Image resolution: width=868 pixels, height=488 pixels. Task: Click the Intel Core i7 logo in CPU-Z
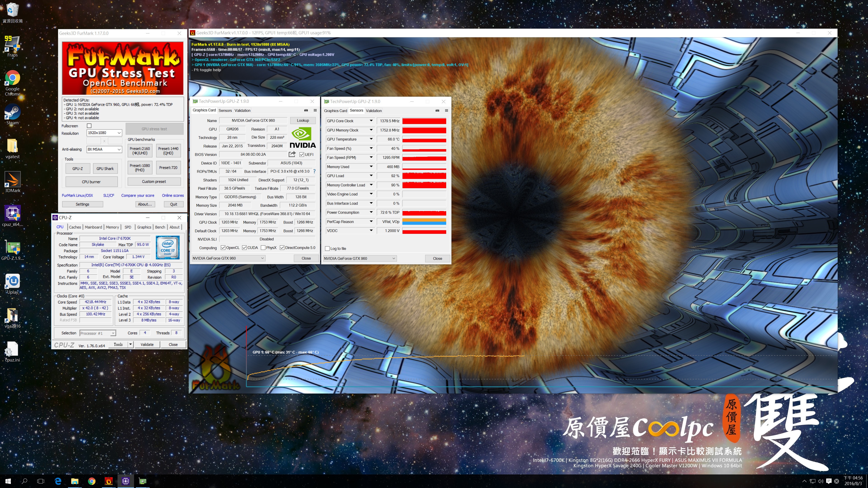click(x=167, y=248)
